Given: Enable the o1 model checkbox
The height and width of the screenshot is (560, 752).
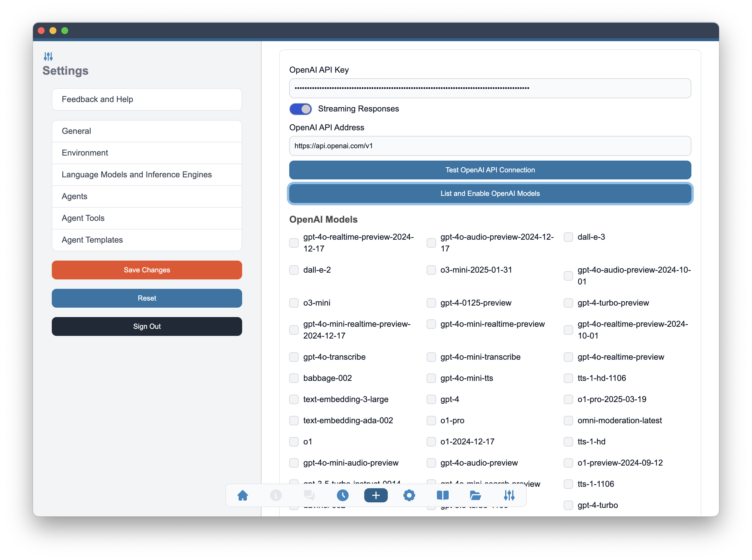Looking at the screenshot, I should [294, 442].
